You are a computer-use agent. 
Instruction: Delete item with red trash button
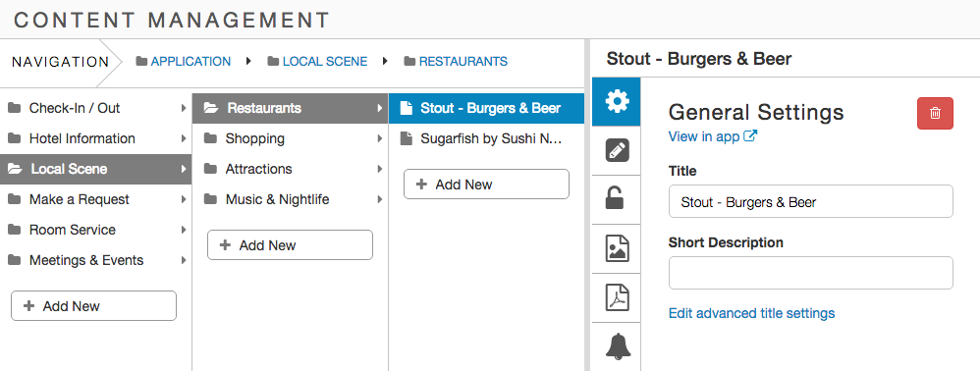(935, 113)
